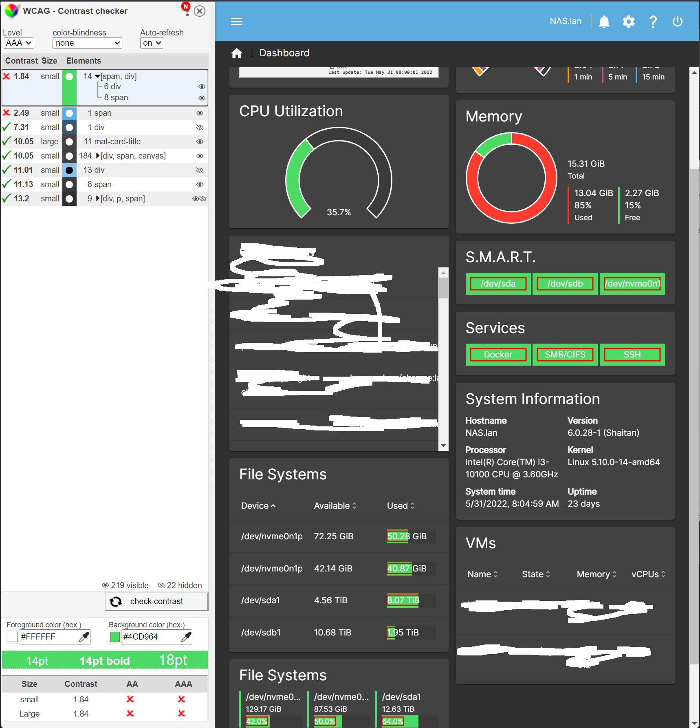Show the hidden 1 div row
Image resolution: width=700 pixels, height=728 pixels.
click(x=200, y=128)
